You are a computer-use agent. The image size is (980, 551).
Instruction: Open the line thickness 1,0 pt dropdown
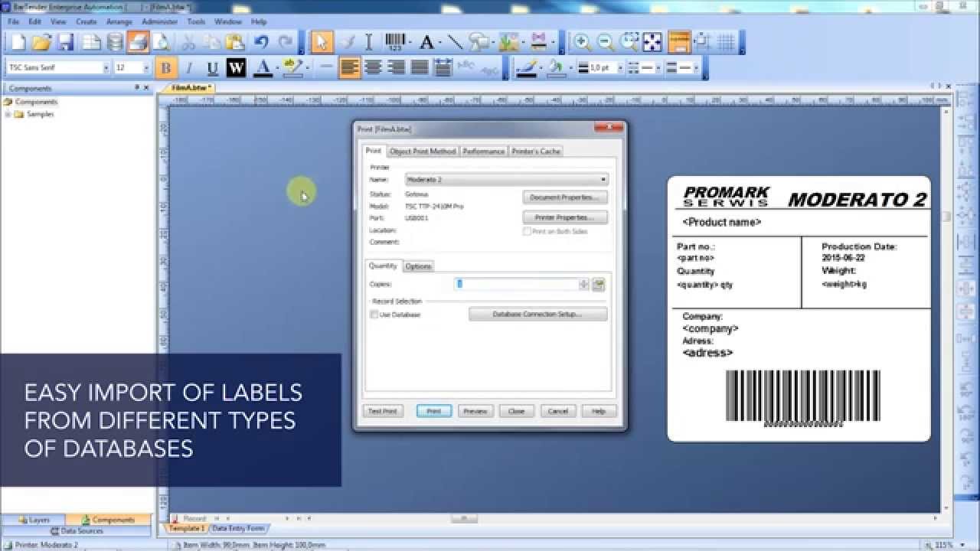620,67
